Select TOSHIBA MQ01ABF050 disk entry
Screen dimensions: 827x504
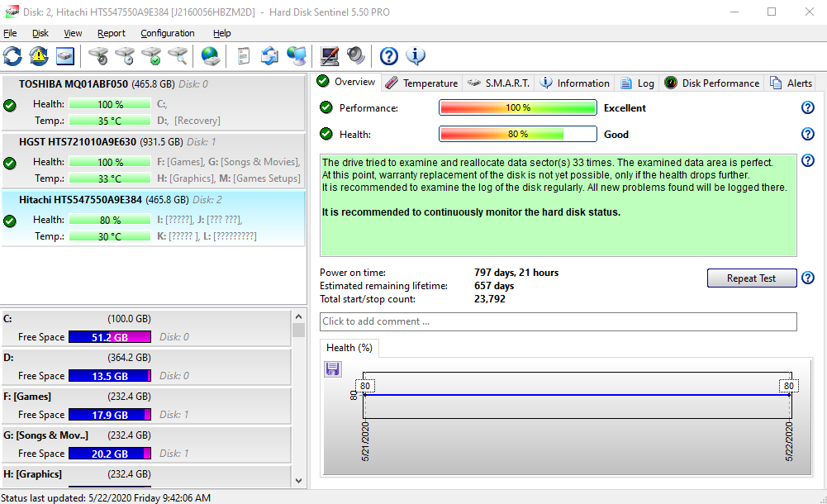pos(154,102)
